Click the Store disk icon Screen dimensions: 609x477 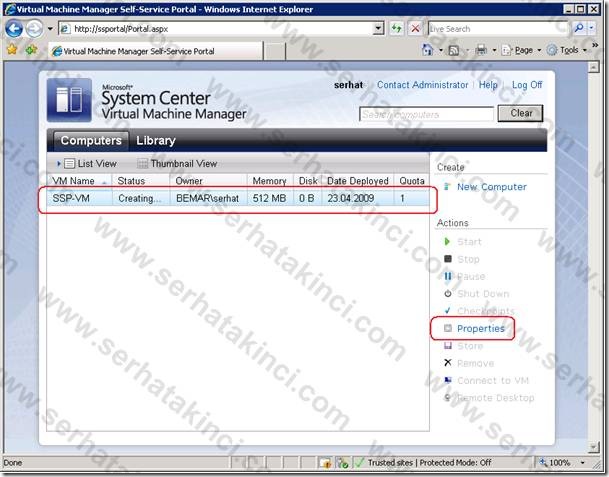(448, 345)
